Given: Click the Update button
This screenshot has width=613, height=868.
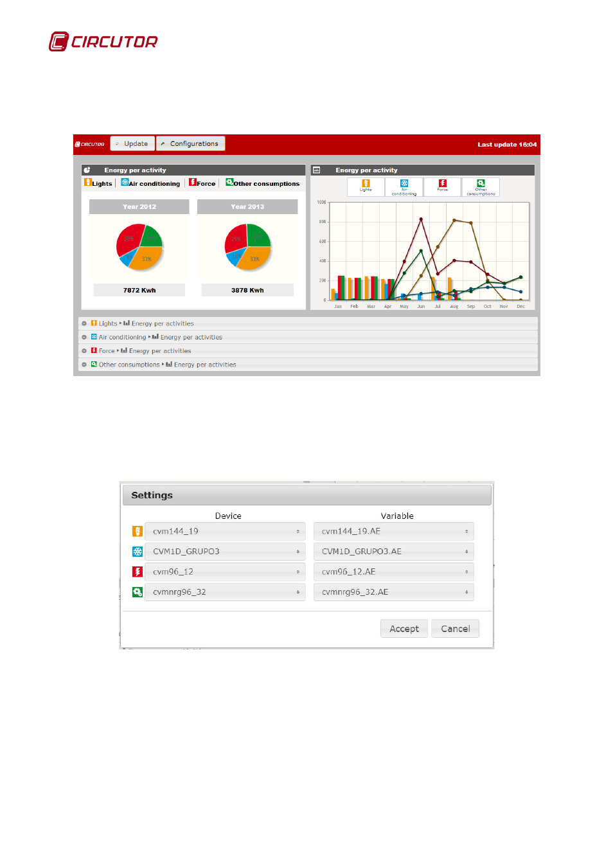Looking at the screenshot, I should pos(132,143).
